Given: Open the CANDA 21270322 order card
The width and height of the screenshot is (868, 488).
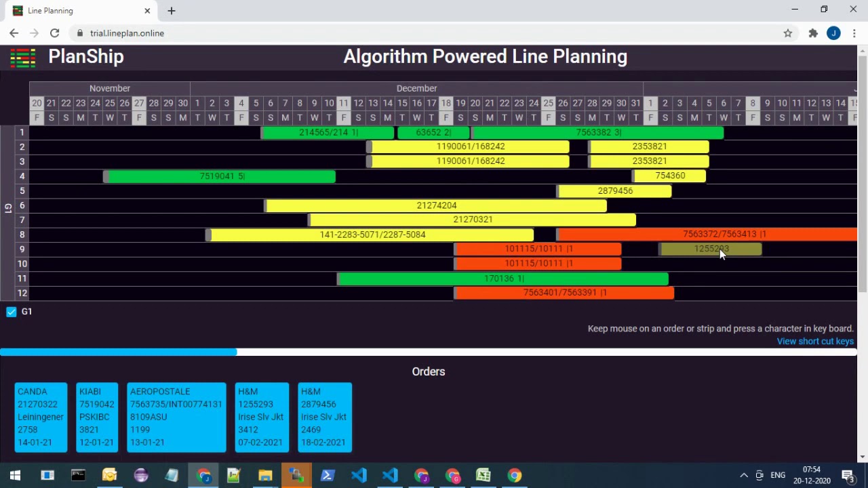Looking at the screenshot, I should pyautogui.click(x=41, y=417).
